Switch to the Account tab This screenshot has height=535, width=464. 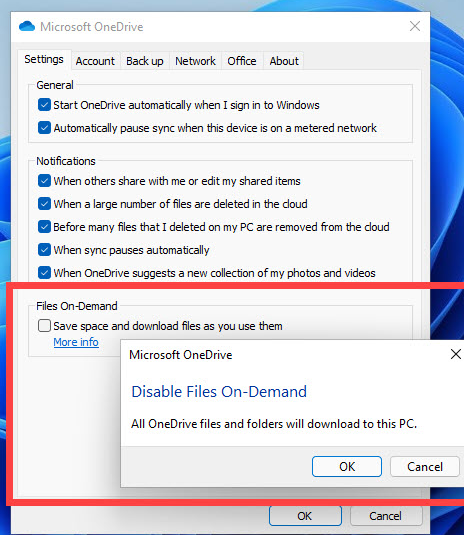(95, 61)
